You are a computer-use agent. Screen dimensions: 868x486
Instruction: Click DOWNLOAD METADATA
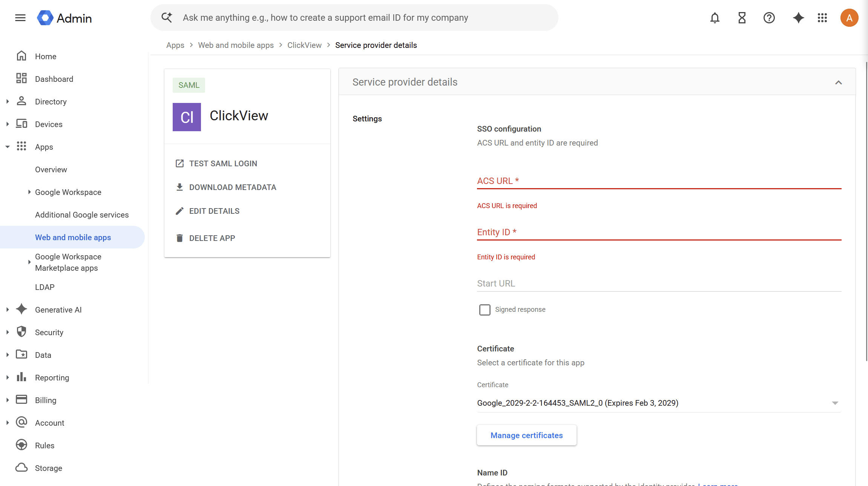click(x=233, y=187)
